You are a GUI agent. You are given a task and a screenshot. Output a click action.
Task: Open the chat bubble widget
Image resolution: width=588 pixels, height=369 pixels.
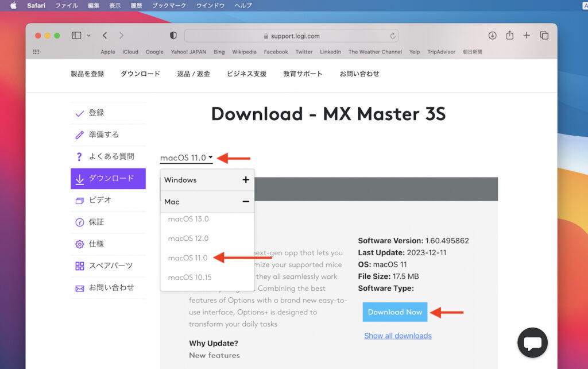[x=532, y=343]
